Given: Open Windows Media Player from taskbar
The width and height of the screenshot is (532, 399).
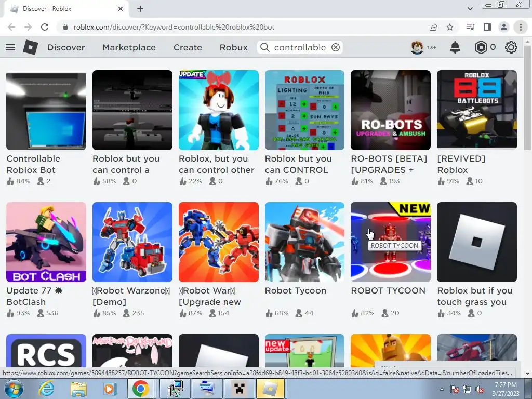Looking at the screenshot, I should pyautogui.click(x=109, y=389).
